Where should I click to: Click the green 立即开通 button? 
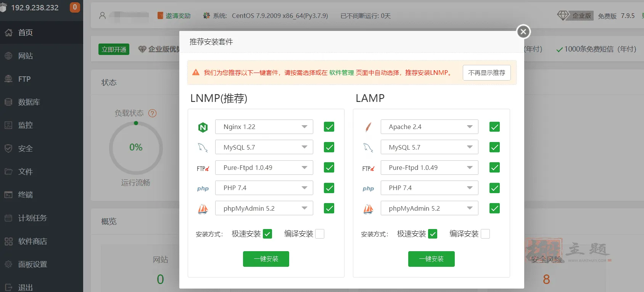[x=114, y=49]
